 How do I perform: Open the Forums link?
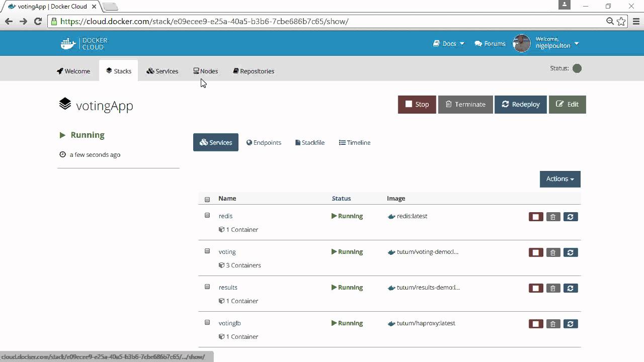490,44
